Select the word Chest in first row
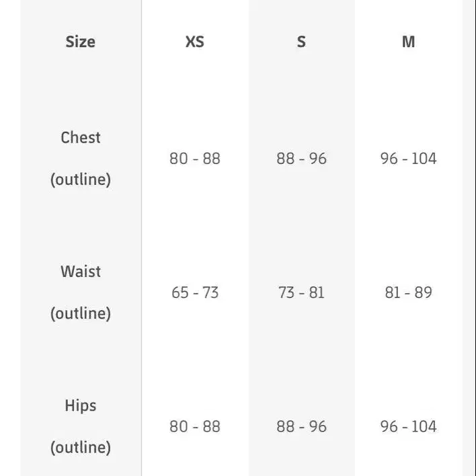This screenshot has width=476, height=476. tap(81, 138)
